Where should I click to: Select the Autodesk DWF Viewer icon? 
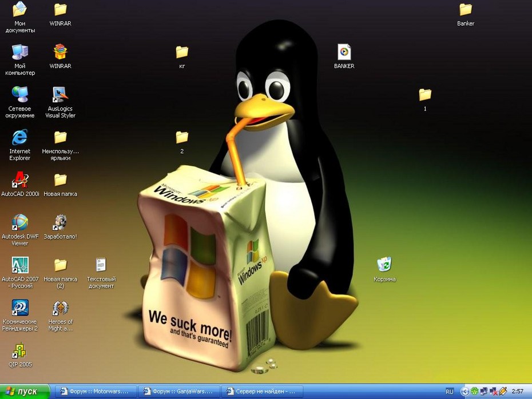tap(20, 223)
